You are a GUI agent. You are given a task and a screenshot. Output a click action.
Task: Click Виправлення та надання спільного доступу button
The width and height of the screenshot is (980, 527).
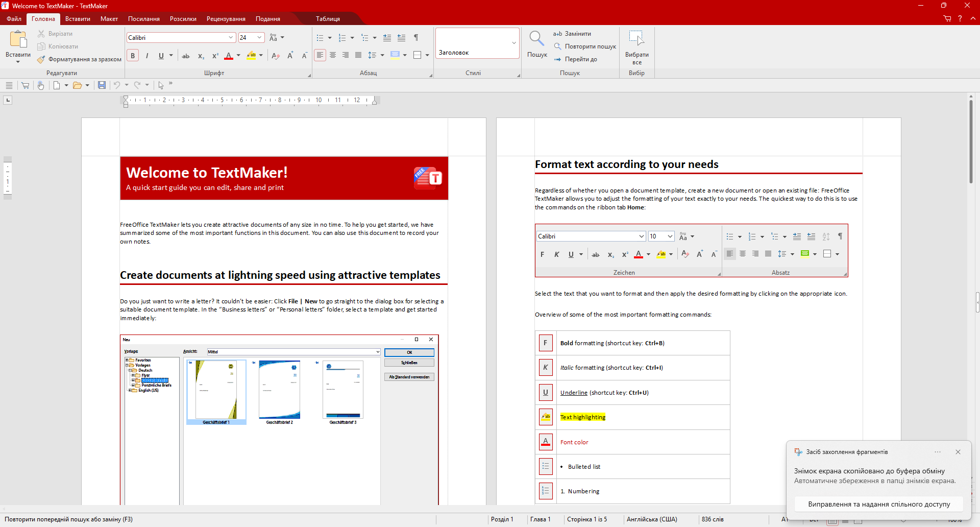[x=879, y=504]
